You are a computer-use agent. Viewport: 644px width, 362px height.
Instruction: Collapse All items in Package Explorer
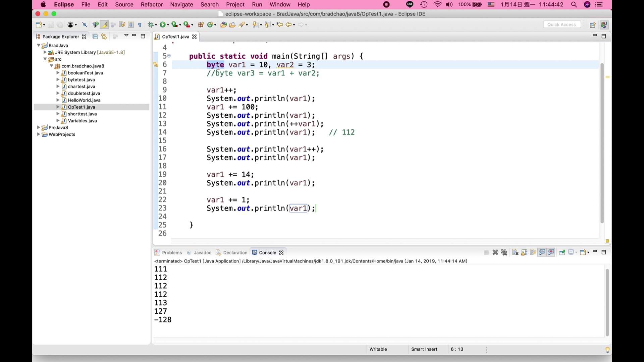coord(95,37)
